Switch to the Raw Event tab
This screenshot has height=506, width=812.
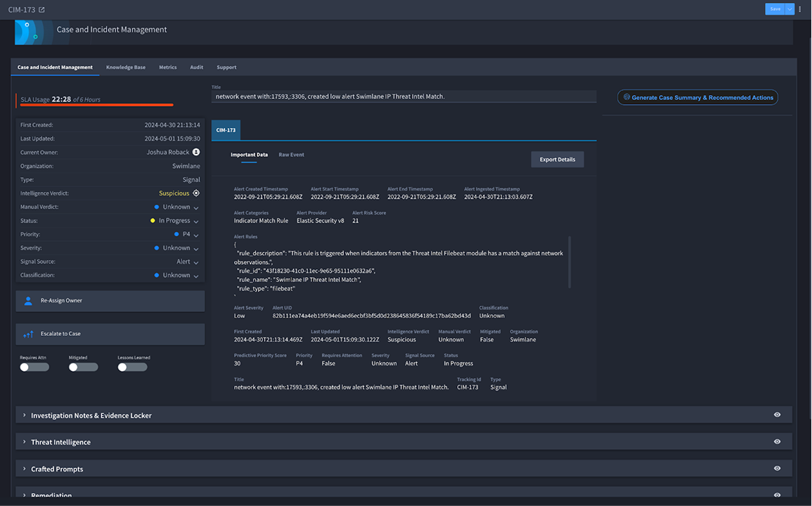pos(291,155)
